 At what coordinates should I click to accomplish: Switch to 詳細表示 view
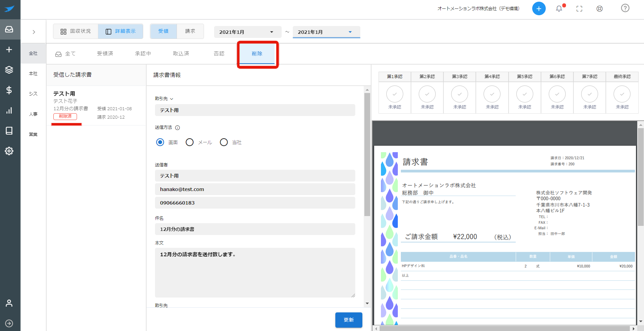click(121, 31)
